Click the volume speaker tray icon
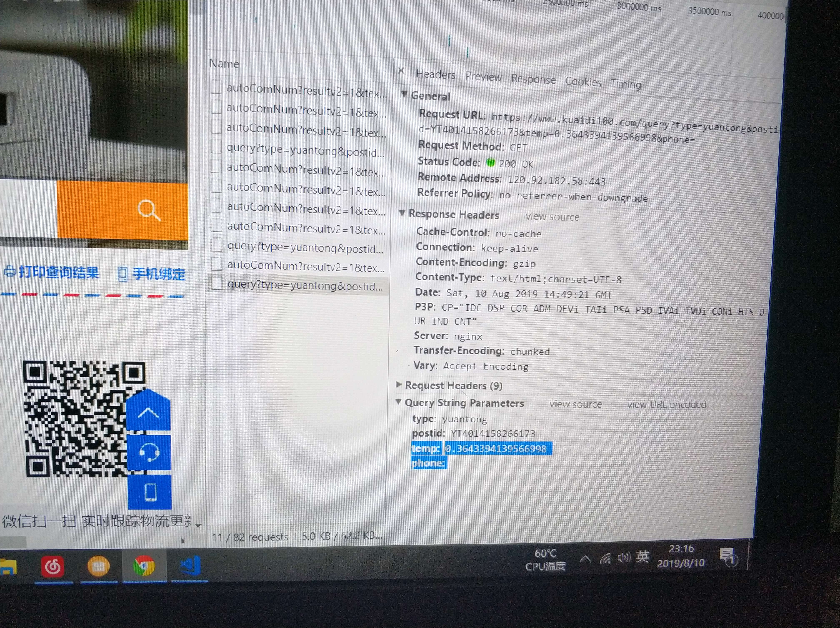Screen dimensions: 840x628 click(624, 557)
